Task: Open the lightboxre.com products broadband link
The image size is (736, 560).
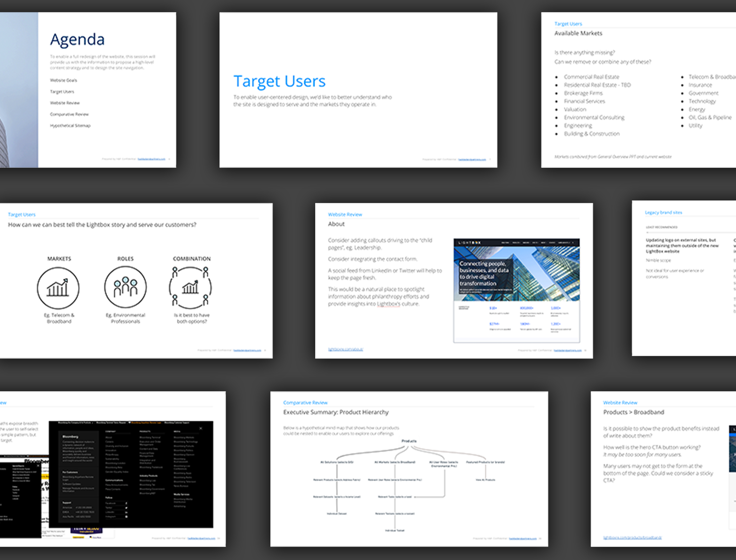Action: click(632, 538)
